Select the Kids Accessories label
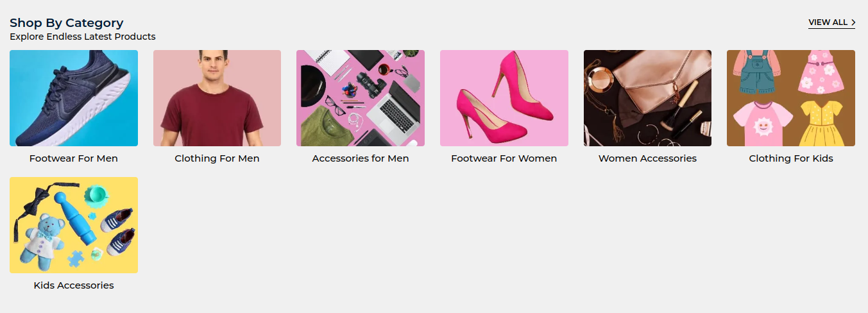 [74, 285]
